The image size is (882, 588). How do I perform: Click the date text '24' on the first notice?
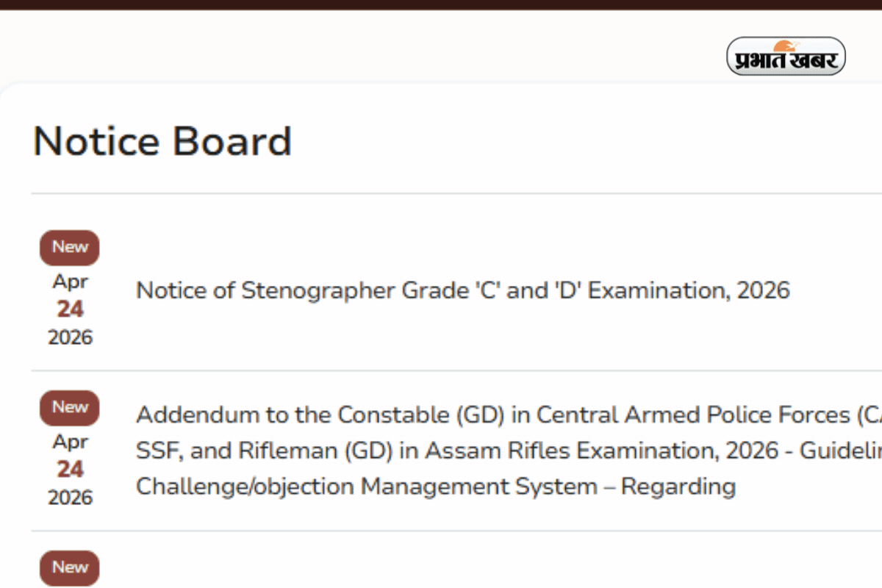[69, 309]
